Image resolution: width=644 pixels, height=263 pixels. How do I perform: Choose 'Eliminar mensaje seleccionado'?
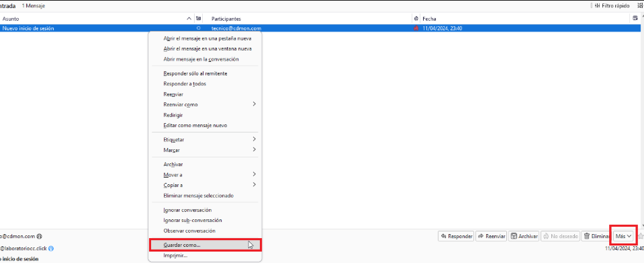point(205,196)
